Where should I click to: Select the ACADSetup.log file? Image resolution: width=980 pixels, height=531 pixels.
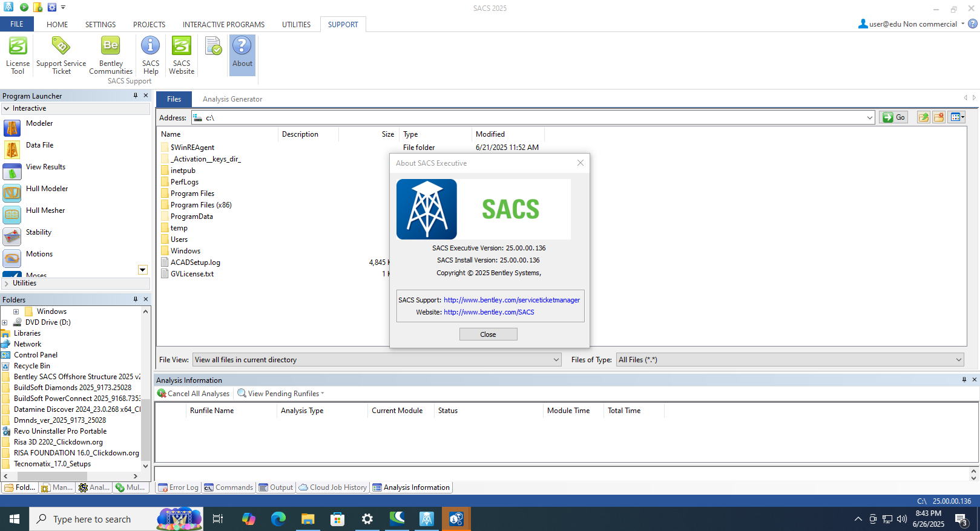tap(195, 262)
